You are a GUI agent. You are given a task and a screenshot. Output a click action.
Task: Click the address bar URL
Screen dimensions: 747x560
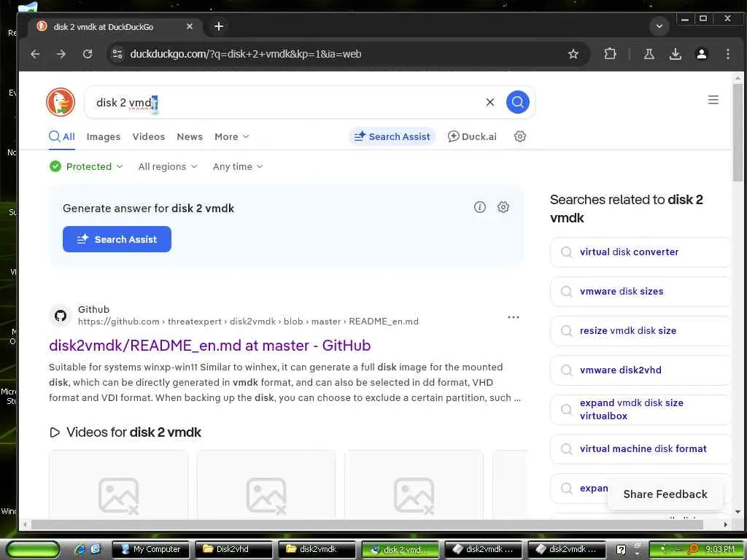pyautogui.click(x=245, y=54)
